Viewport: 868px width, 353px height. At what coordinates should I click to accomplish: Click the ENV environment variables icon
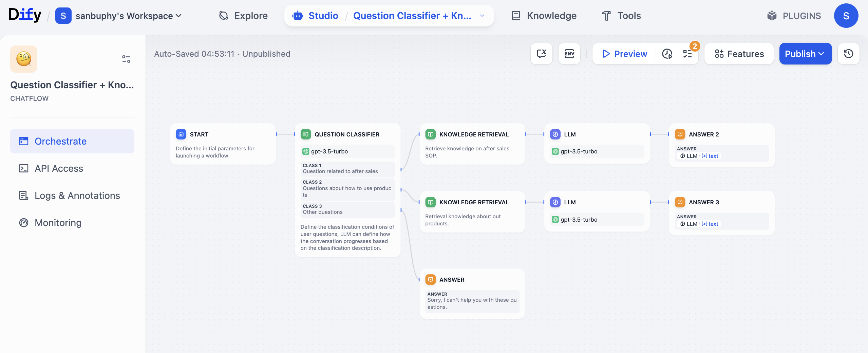(x=569, y=54)
